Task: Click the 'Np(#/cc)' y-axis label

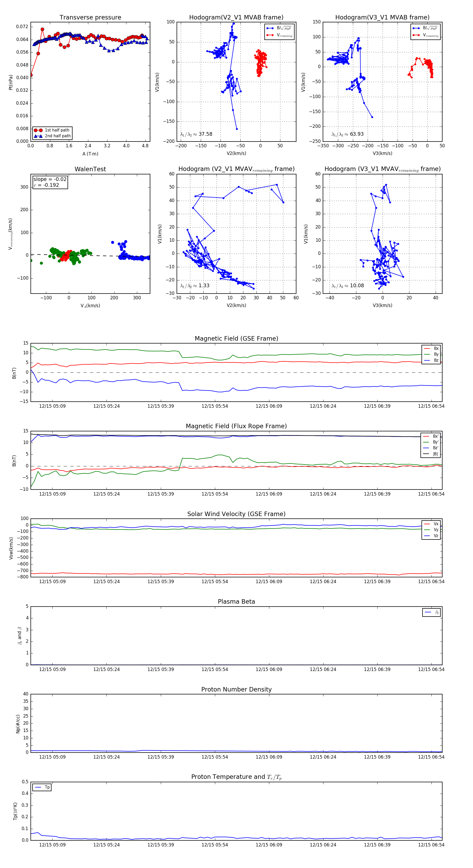Action: [x=18, y=724]
